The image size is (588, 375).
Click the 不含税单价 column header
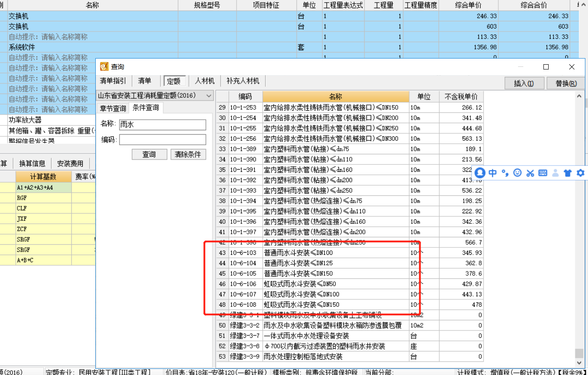pos(461,97)
